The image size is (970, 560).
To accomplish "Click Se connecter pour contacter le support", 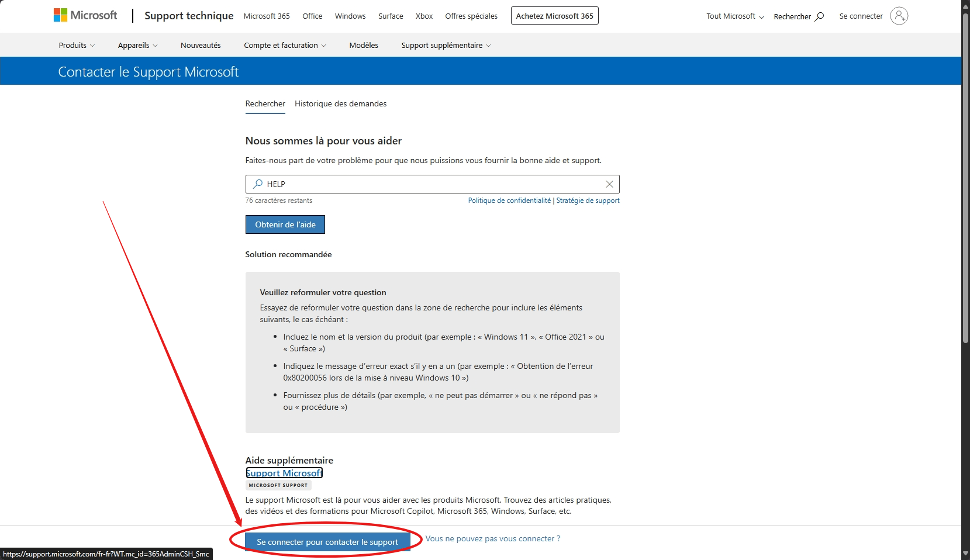I will click(x=327, y=542).
